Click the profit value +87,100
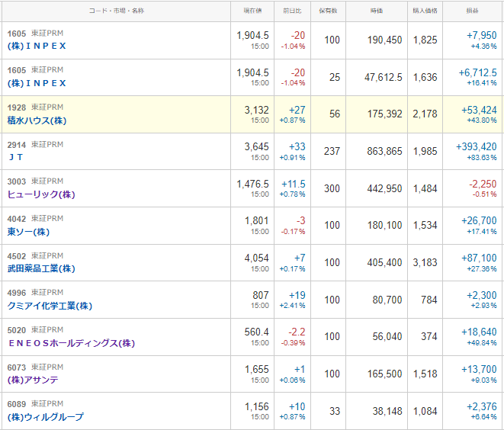 pyautogui.click(x=479, y=258)
